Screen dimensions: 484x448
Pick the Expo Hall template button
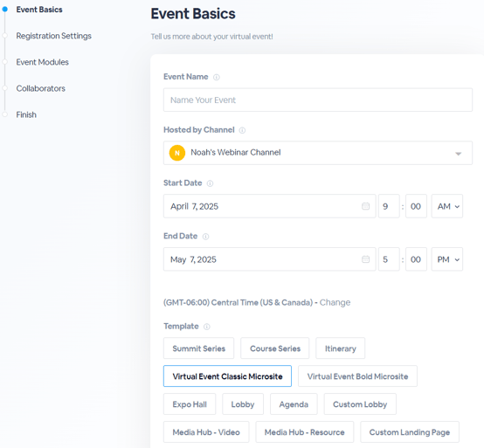[190, 404]
